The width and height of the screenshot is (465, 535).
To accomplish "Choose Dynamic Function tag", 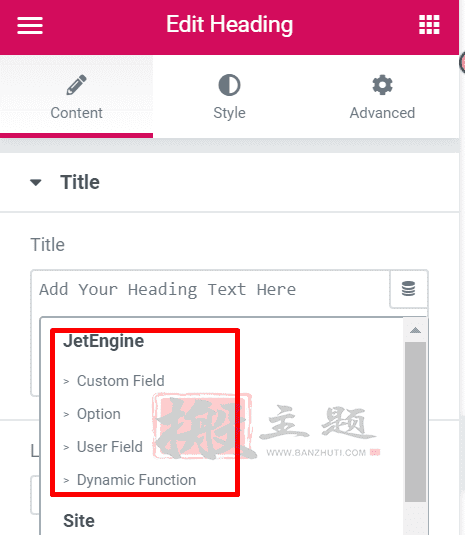I will click(x=136, y=480).
